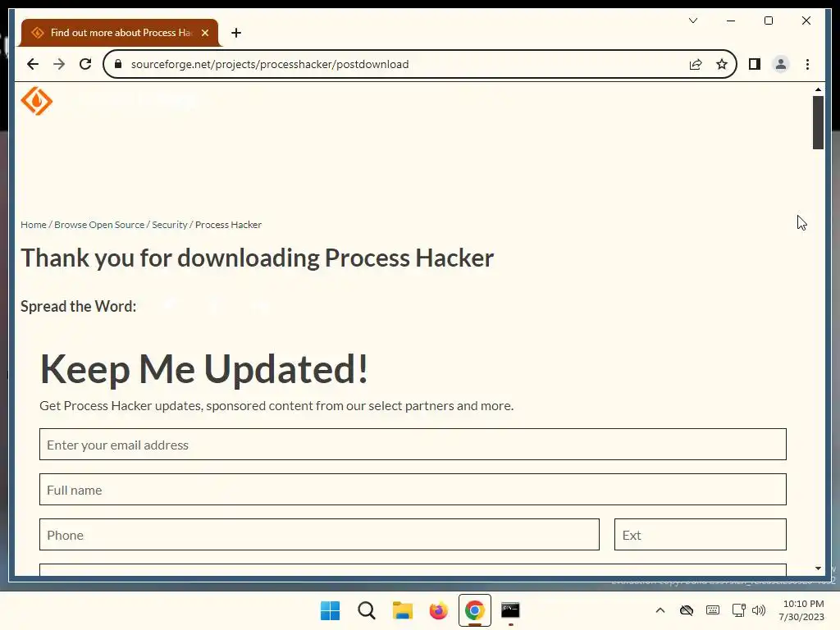This screenshot has width=840, height=630.
Task: Open the Process Hacker breadcrumb link
Action: coord(228,225)
